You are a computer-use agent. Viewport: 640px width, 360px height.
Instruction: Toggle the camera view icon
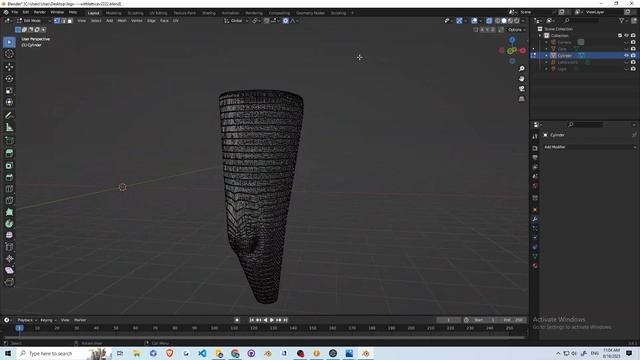pyautogui.click(x=522, y=89)
